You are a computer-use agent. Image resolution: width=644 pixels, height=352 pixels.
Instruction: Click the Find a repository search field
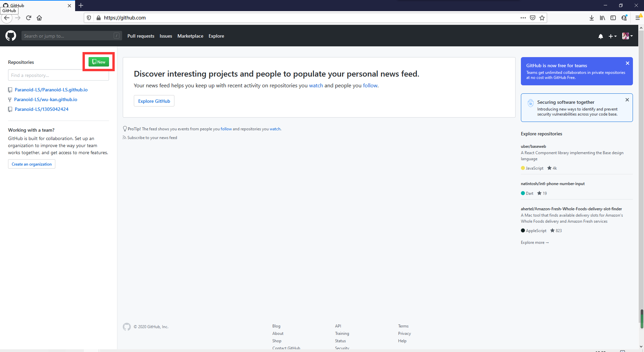(x=58, y=75)
